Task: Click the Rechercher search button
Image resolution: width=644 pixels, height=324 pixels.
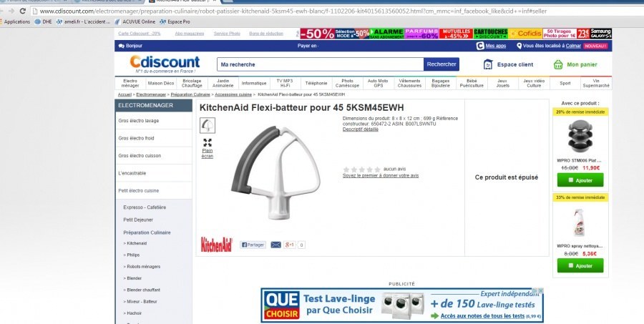Action: click(x=441, y=64)
